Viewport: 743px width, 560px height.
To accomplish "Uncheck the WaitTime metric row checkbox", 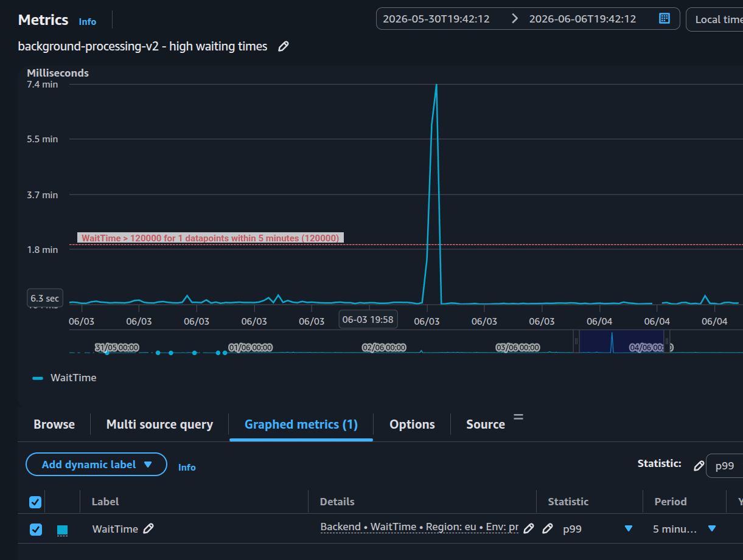I will (x=36, y=529).
